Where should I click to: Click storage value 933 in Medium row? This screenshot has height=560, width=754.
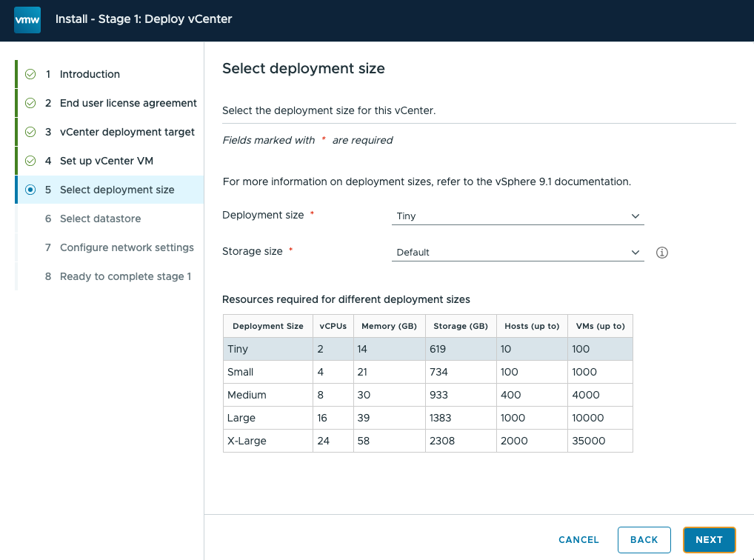[x=438, y=395]
